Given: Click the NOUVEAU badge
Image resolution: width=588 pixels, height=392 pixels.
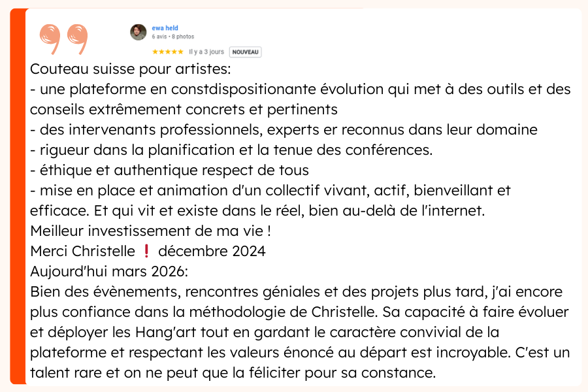Looking at the screenshot, I should pyautogui.click(x=246, y=52).
